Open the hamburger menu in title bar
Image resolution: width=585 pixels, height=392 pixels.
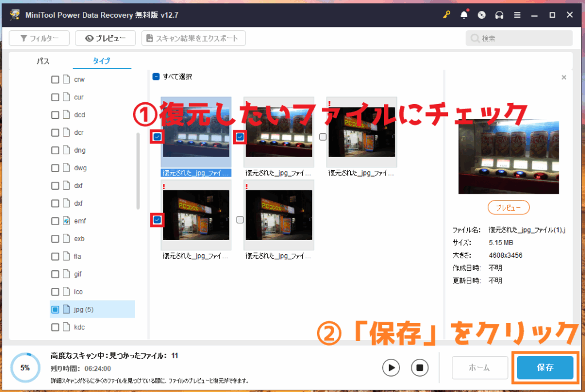click(517, 15)
